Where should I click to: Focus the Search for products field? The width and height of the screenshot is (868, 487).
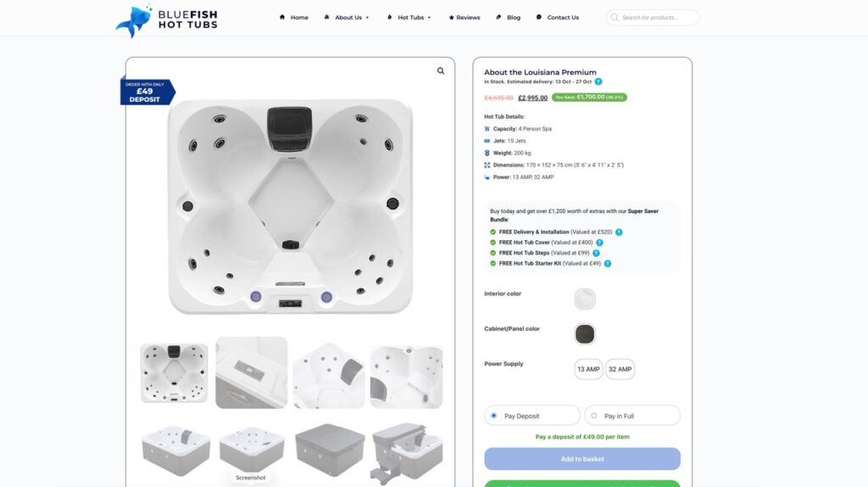tap(652, 18)
